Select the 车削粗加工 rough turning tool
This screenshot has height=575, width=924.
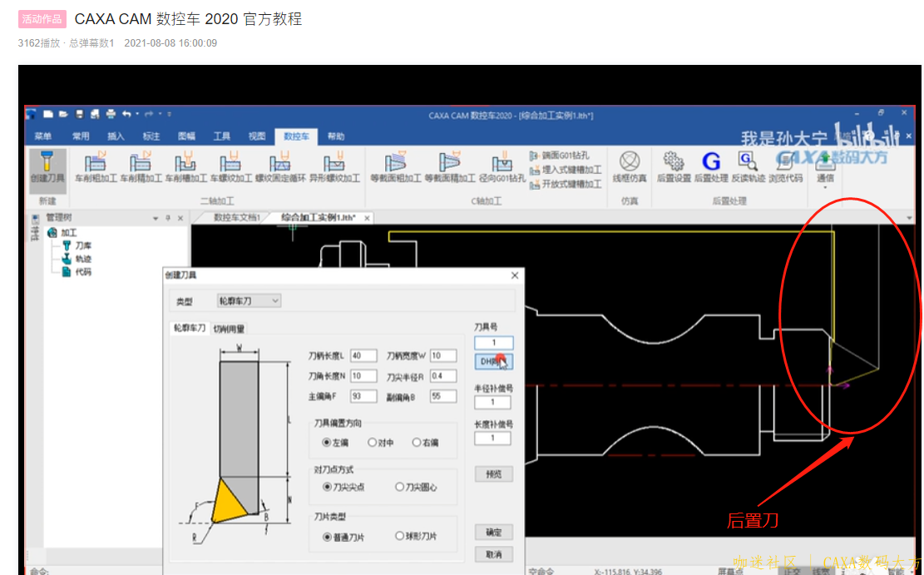(x=96, y=167)
